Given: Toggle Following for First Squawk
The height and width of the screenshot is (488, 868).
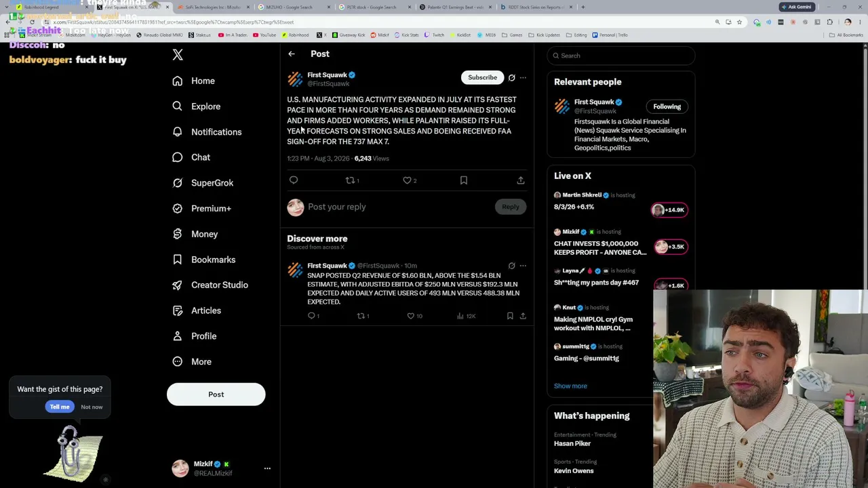Looking at the screenshot, I should click(x=667, y=106).
